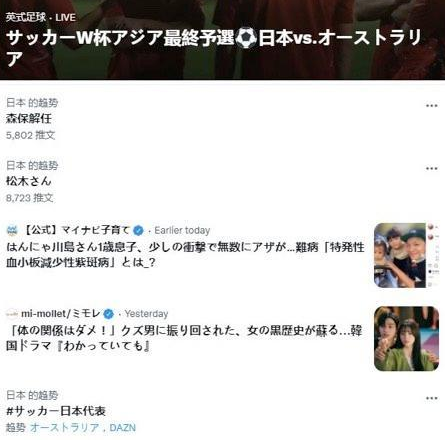The height and width of the screenshot is (440, 445).
Task: Click the mi-mollet account avatar
Action: (x=12, y=313)
